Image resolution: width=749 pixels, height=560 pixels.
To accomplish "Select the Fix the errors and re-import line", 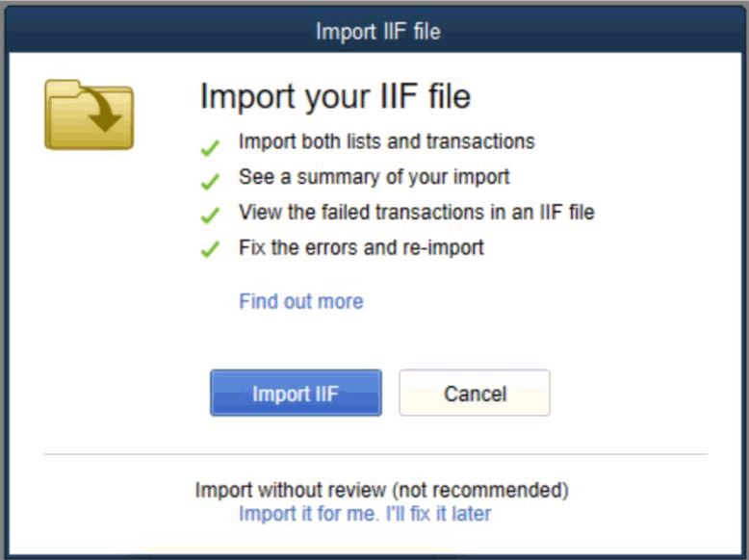I will pyautogui.click(x=361, y=247).
